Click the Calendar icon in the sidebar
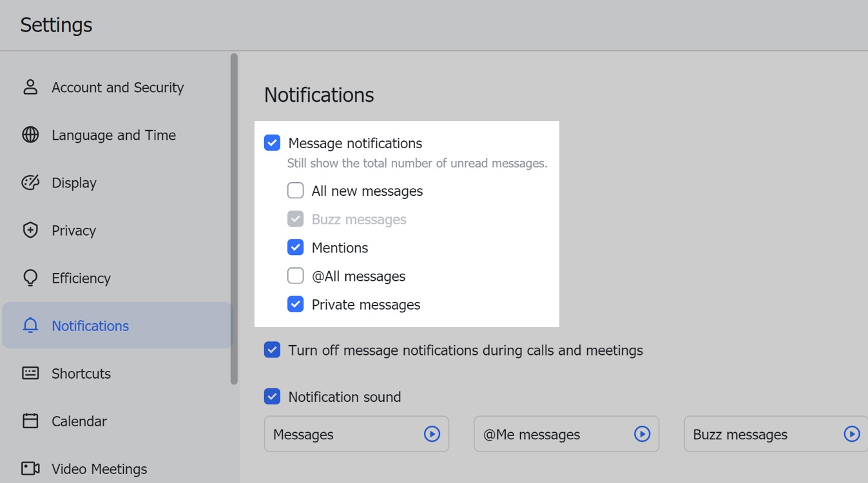Screen dimensions: 868x483 [x=30, y=421]
